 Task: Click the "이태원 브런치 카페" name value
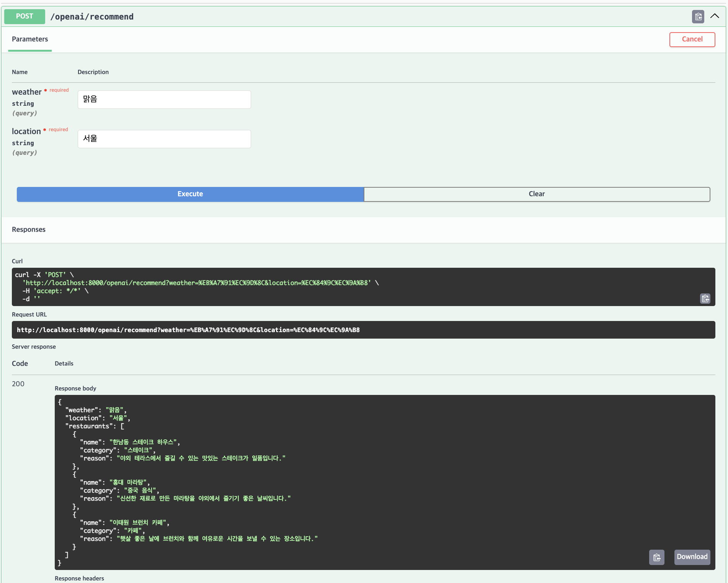[138, 523]
